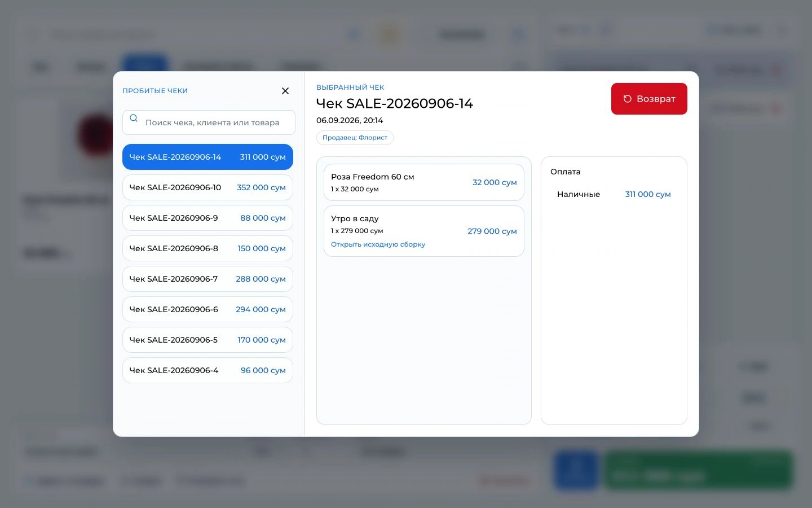Open receipt SALE-20260906-7
812x508 pixels.
(208, 279)
